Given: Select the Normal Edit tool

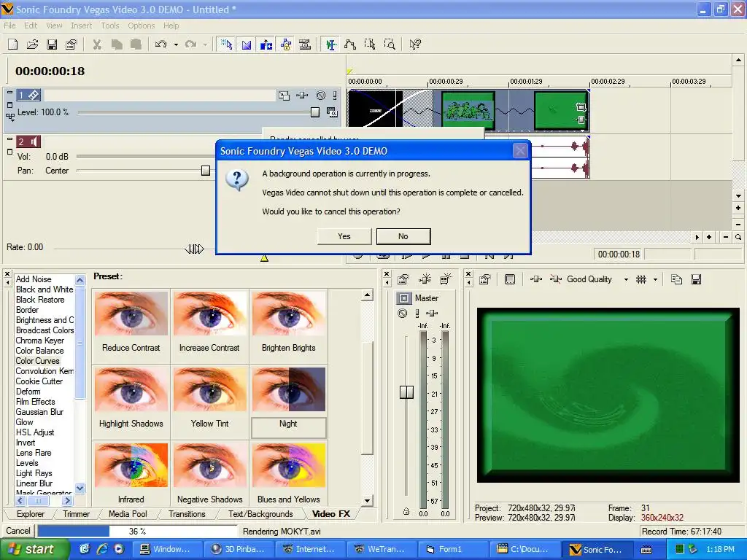Looking at the screenshot, I should click(330, 44).
